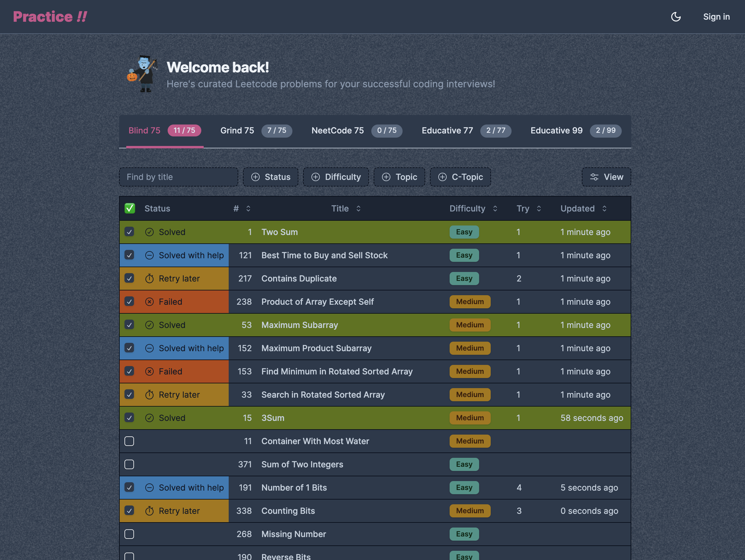This screenshot has width=745, height=560.
Task: Click the plus-circle icon on Status filter
Action: coord(256,177)
